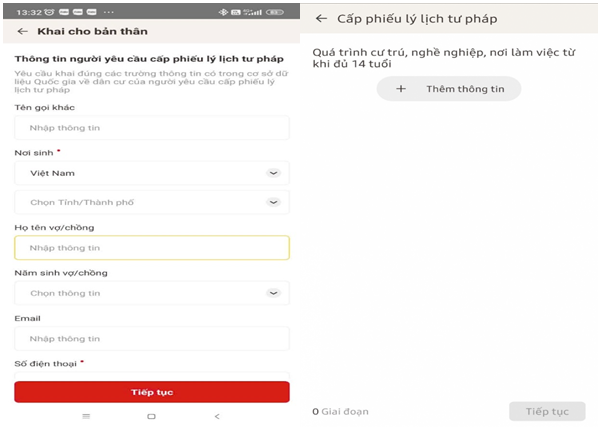The image size is (600, 432).
Task: Tap Thêm thông tin button
Action: (x=449, y=89)
